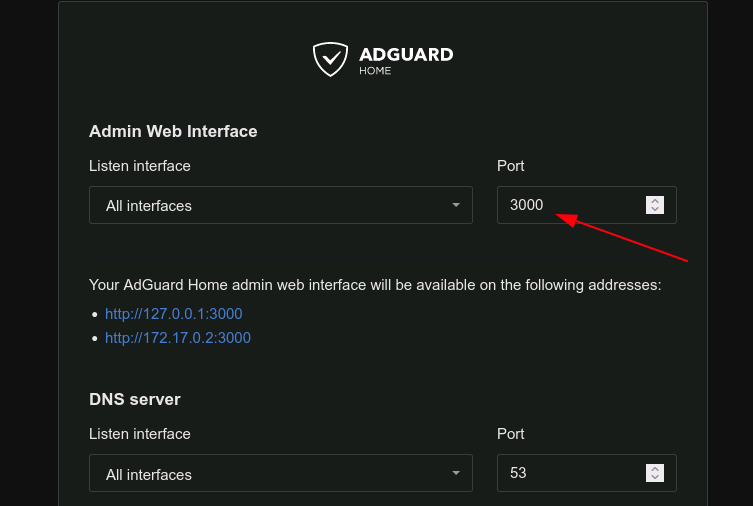
Task: Click the AdGuard shield logo icon
Action: pyautogui.click(x=330, y=59)
